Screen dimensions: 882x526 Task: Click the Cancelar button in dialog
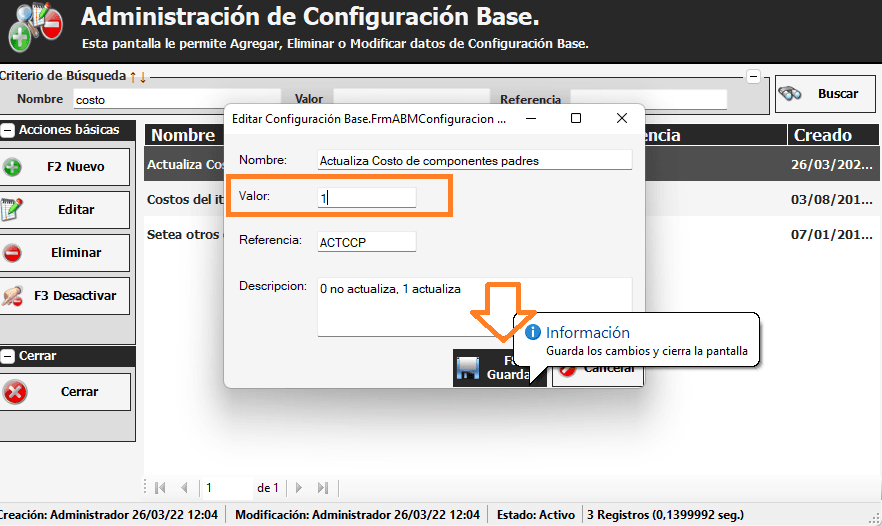[600, 369]
